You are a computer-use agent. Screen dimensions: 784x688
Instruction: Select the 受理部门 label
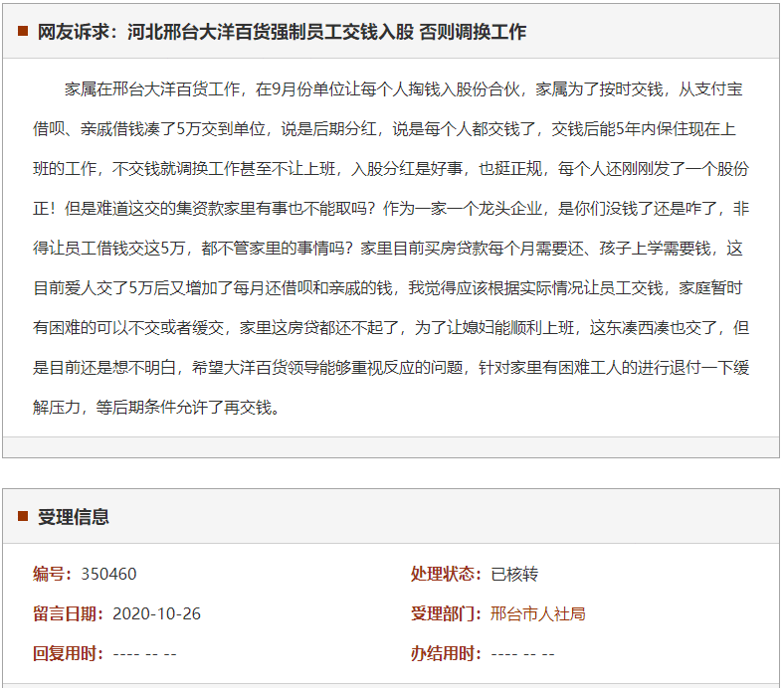[446, 613]
